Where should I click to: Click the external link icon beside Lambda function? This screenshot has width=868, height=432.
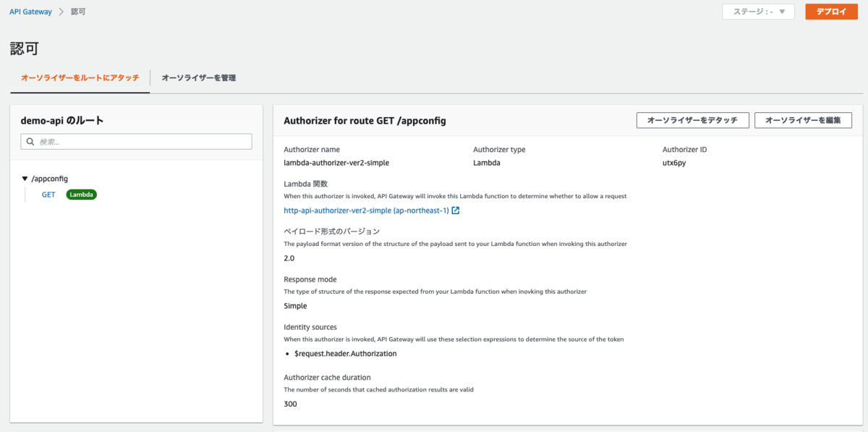click(456, 211)
